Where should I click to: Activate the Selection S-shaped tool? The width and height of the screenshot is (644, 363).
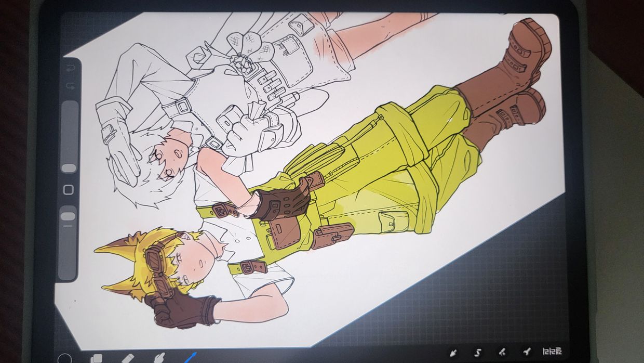coord(478,352)
